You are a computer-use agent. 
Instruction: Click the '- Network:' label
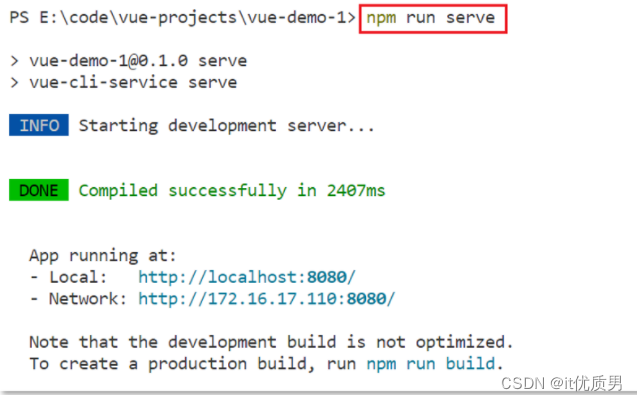coord(78,299)
